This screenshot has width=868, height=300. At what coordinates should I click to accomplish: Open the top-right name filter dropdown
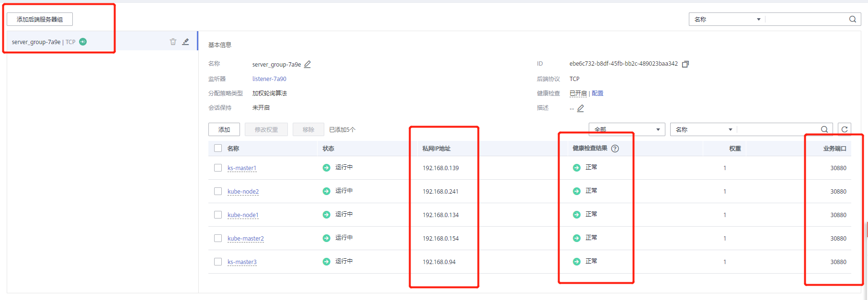click(x=727, y=19)
